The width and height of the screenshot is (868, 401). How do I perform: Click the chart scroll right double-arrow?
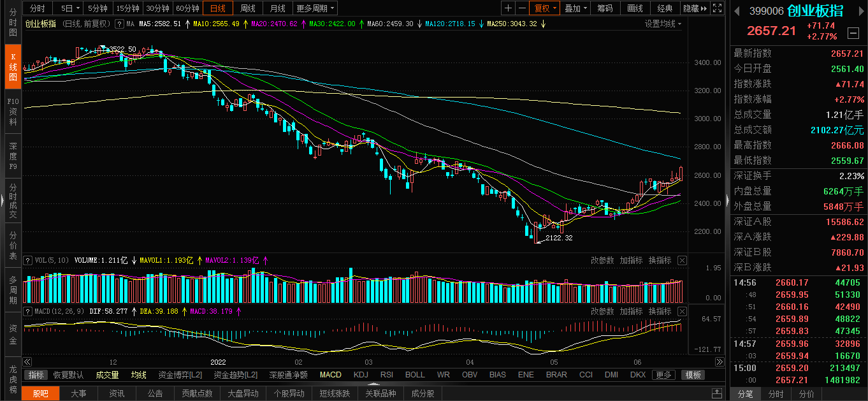[720, 362]
